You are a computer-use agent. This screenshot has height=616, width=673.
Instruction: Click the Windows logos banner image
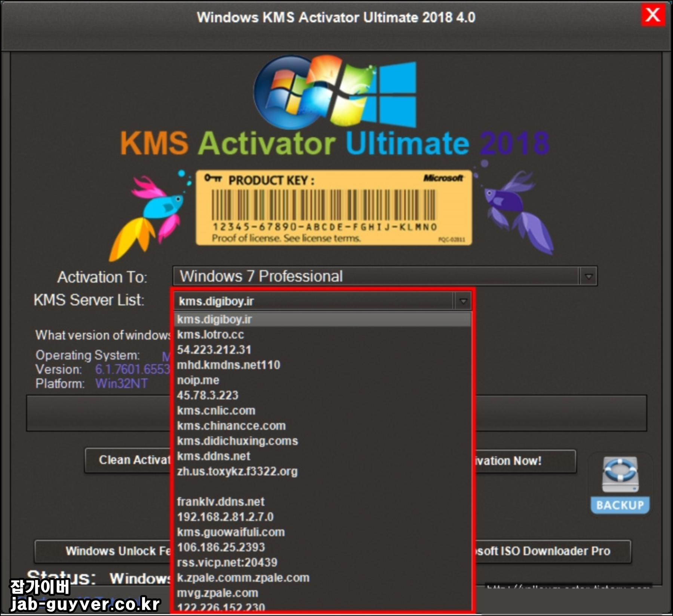click(x=335, y=92)
